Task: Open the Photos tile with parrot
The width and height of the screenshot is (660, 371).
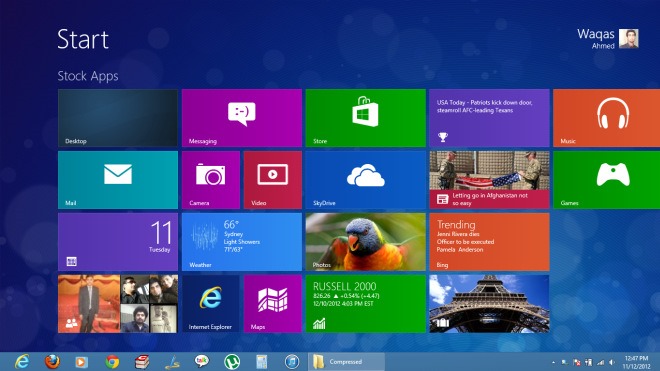Action: point(365,242)
